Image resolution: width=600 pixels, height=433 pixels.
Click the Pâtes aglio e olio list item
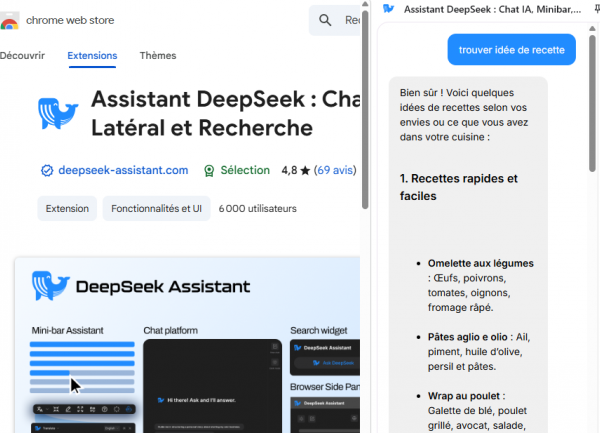coord(479,352)
